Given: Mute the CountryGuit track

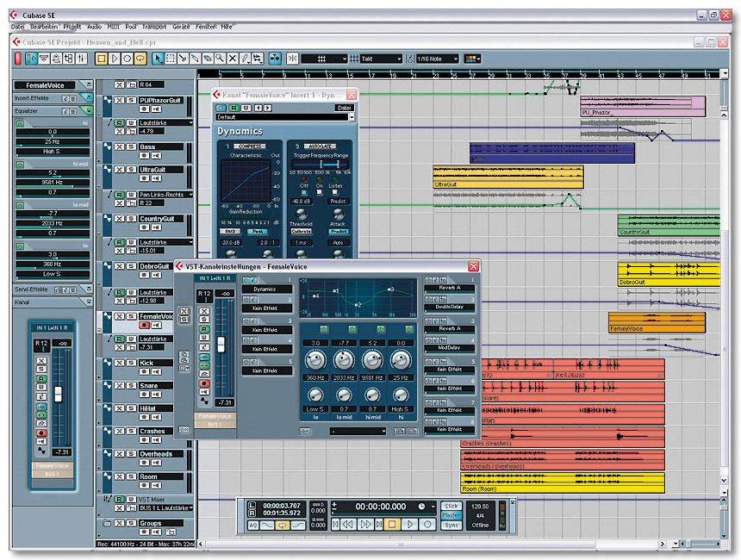Looking at the screenshot, I should tap(120, 219).
